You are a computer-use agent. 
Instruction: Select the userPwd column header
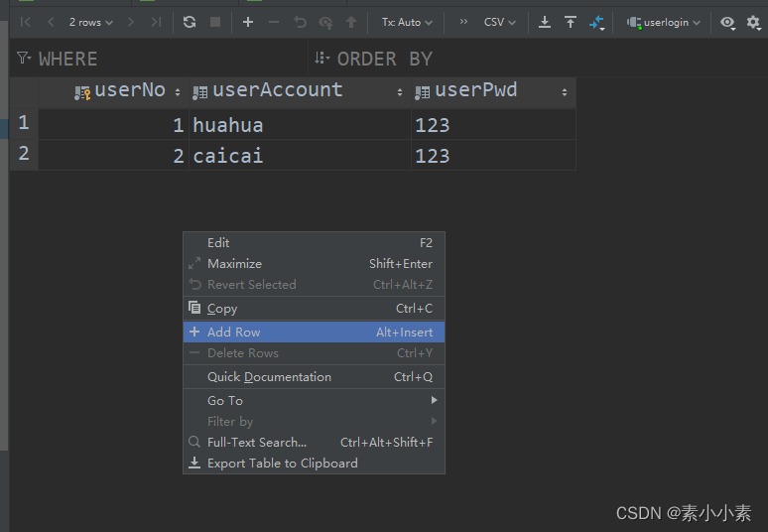click(493, 91)
